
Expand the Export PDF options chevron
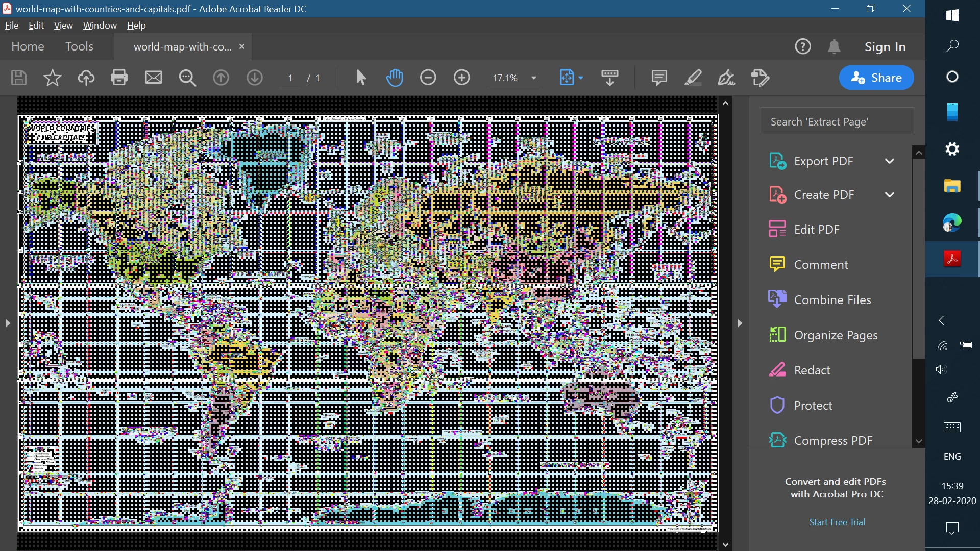[x=890, y=161]
